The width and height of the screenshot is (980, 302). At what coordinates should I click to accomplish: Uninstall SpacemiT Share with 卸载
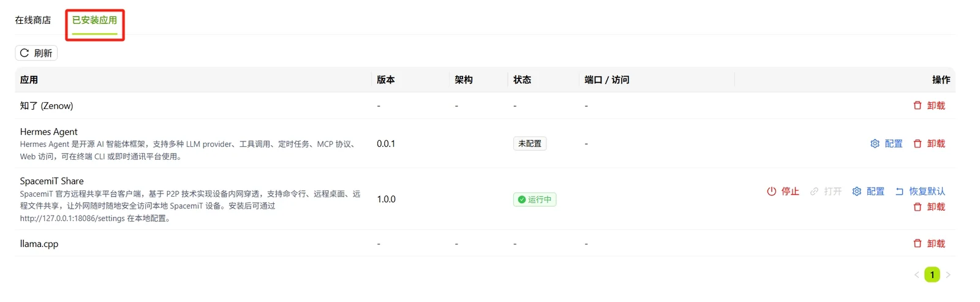[x=929, y=207]
